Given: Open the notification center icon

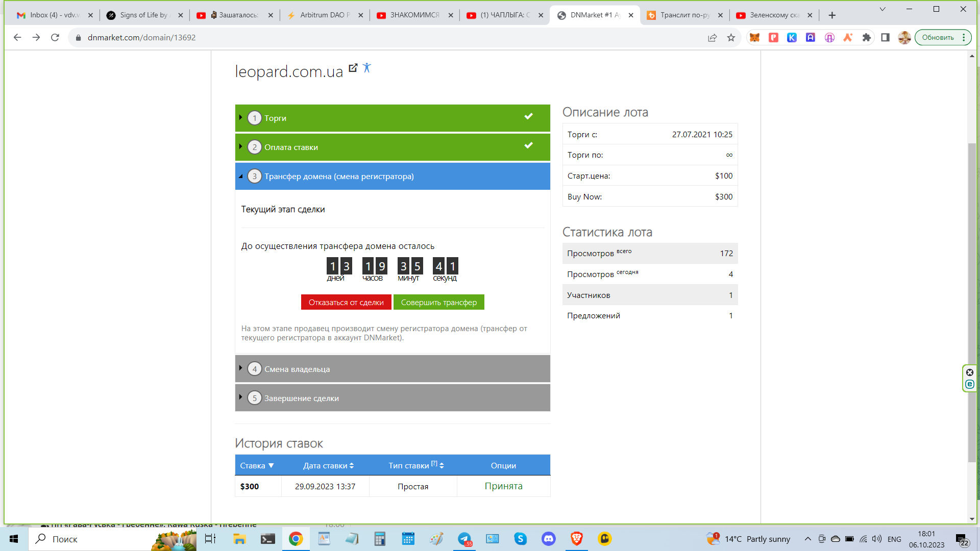Looking at the screenshot, I should pyautogui.click(x=962, y=539).
